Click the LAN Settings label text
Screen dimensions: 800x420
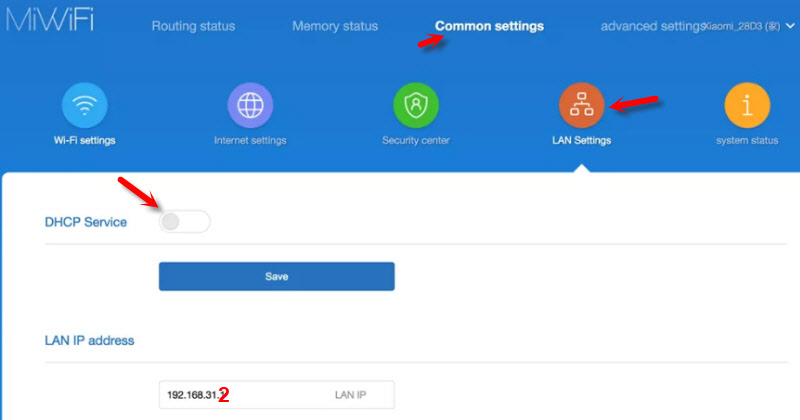[582, 140]
